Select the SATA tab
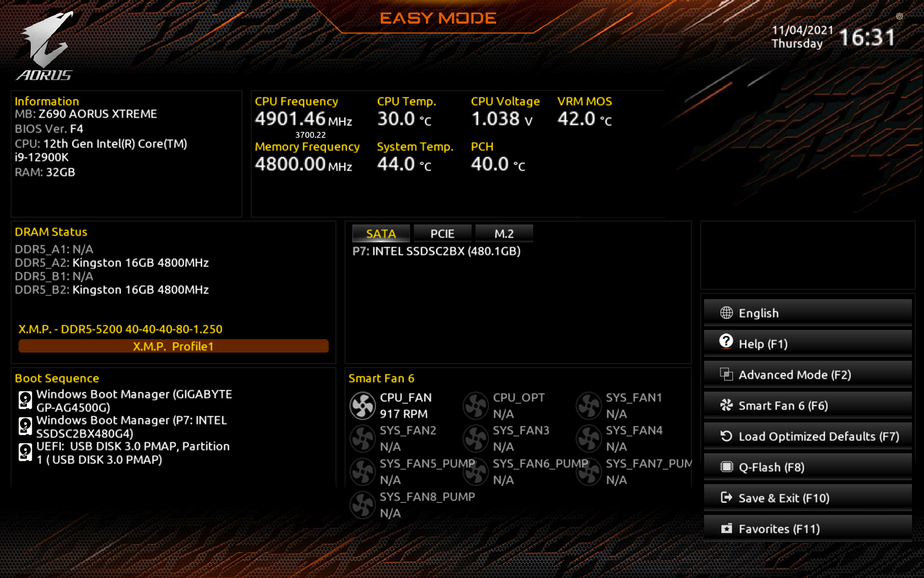 (x=381, y=234)
